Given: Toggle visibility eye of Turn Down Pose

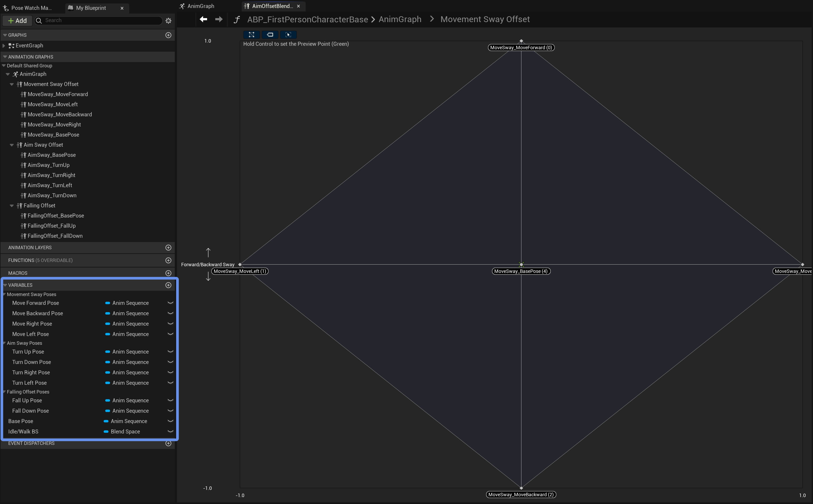Looking at the screenshot, I should 171,362.
